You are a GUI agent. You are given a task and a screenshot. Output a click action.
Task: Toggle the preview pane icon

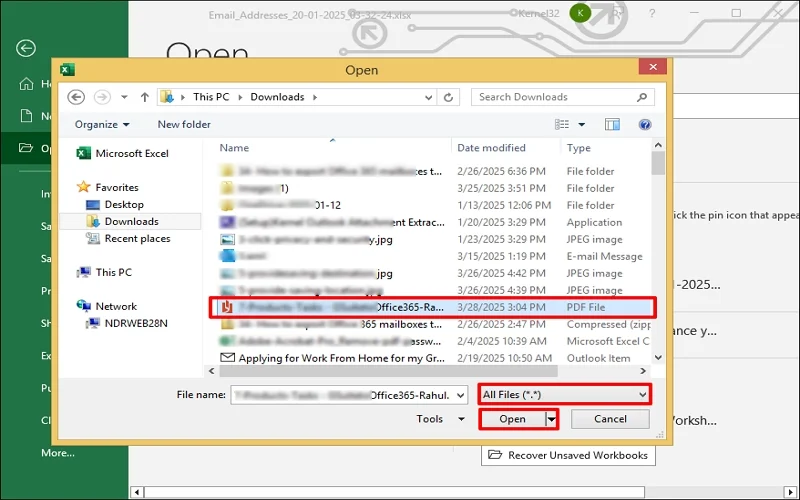coord(612,125)
